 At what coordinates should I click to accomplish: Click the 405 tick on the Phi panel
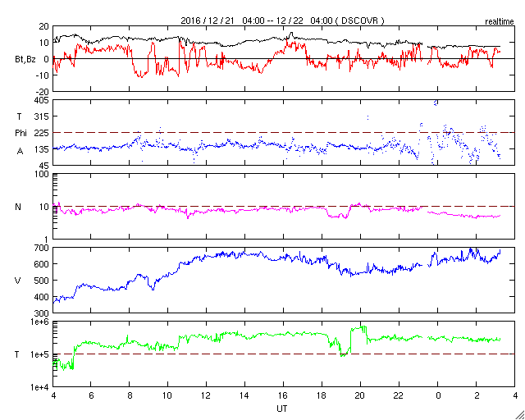pyautogui.click(x=42, y=100)
